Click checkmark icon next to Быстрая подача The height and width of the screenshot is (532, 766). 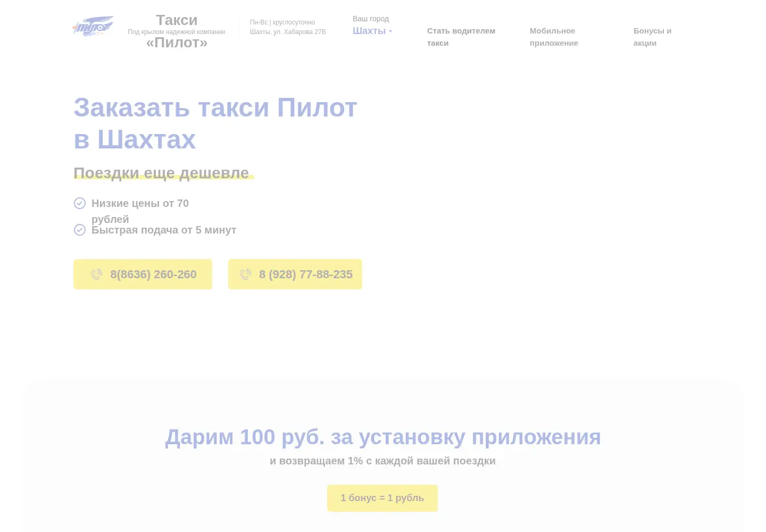pos(80,230)
